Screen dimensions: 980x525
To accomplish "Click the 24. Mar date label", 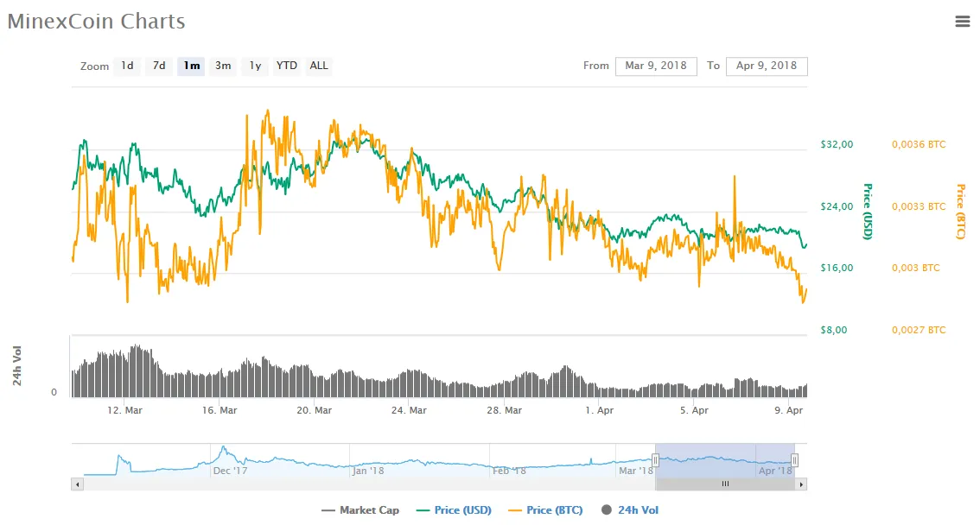I will (410, 410).
